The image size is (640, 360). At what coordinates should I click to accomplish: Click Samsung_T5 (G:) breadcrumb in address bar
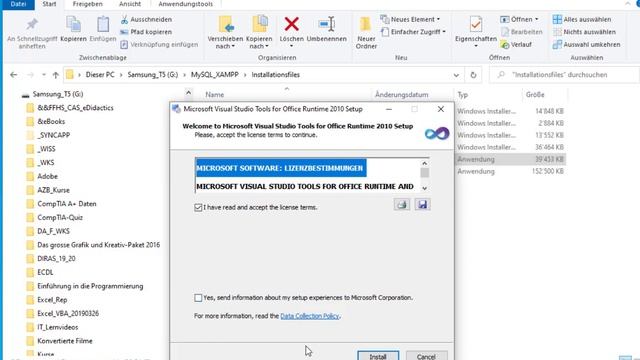point(153,75)
